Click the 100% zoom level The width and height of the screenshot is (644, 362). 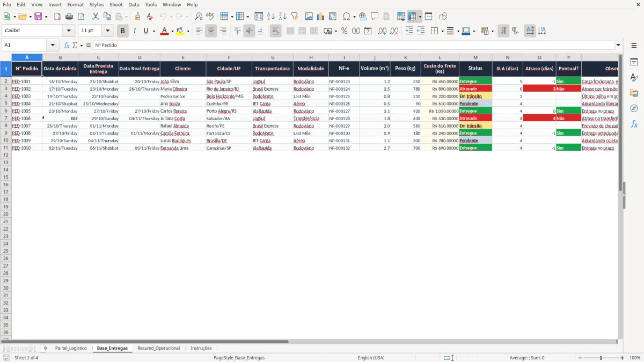click(x=635, y=358)
